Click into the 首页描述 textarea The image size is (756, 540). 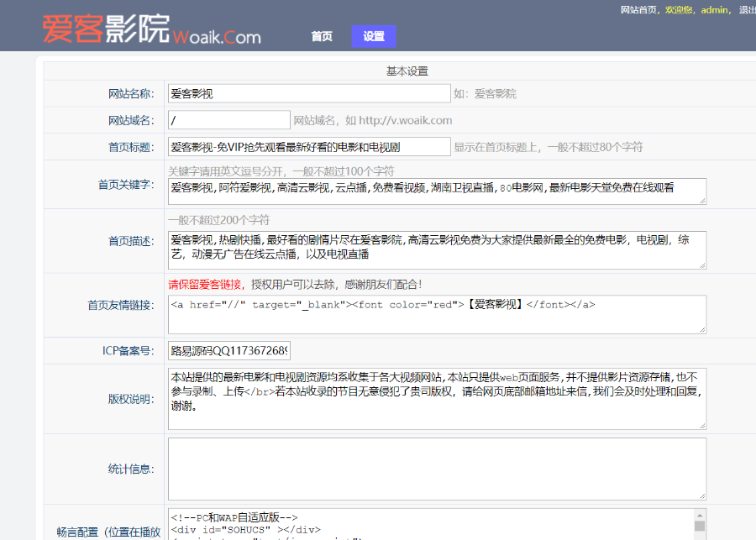click(x=437, y=250)
